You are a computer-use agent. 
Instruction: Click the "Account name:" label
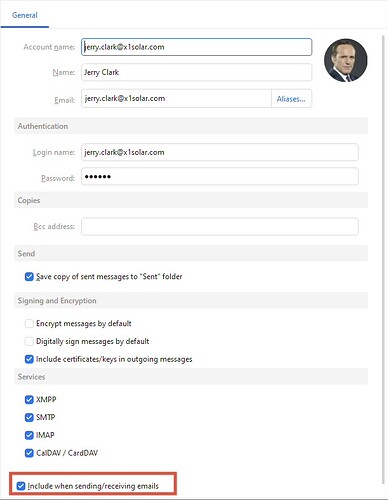coord(49,47)
